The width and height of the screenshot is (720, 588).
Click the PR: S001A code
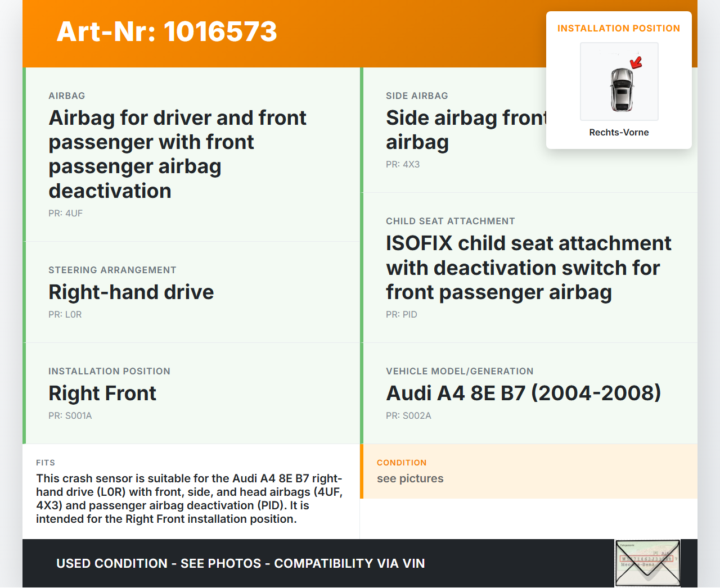point(70,416)
